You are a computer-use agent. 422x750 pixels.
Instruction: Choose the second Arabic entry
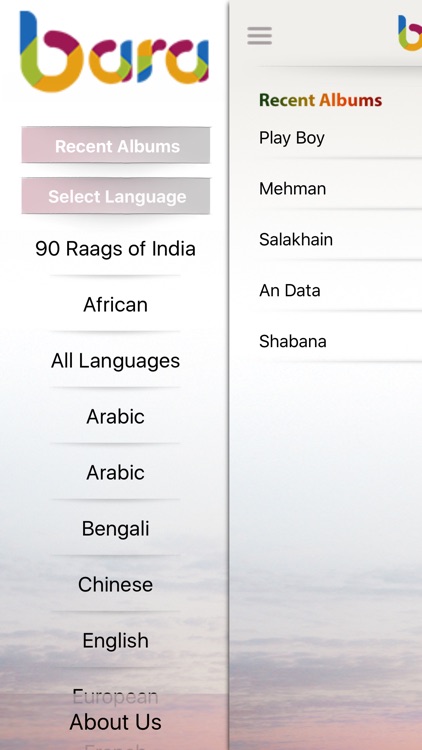point(115,473)
